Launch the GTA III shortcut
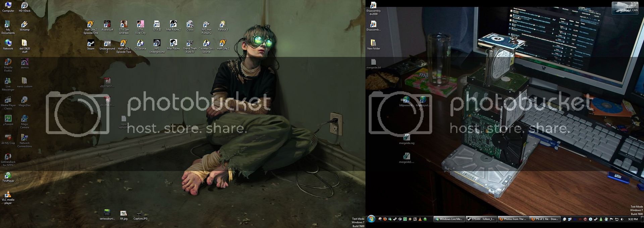The height and width of the screenshot is (228, 644). (157, 26)
